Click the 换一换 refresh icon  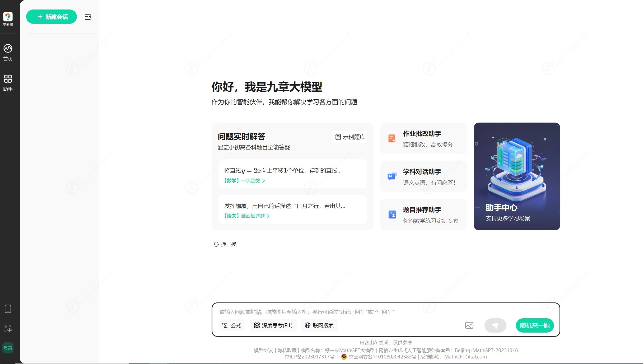click(216, 244)
